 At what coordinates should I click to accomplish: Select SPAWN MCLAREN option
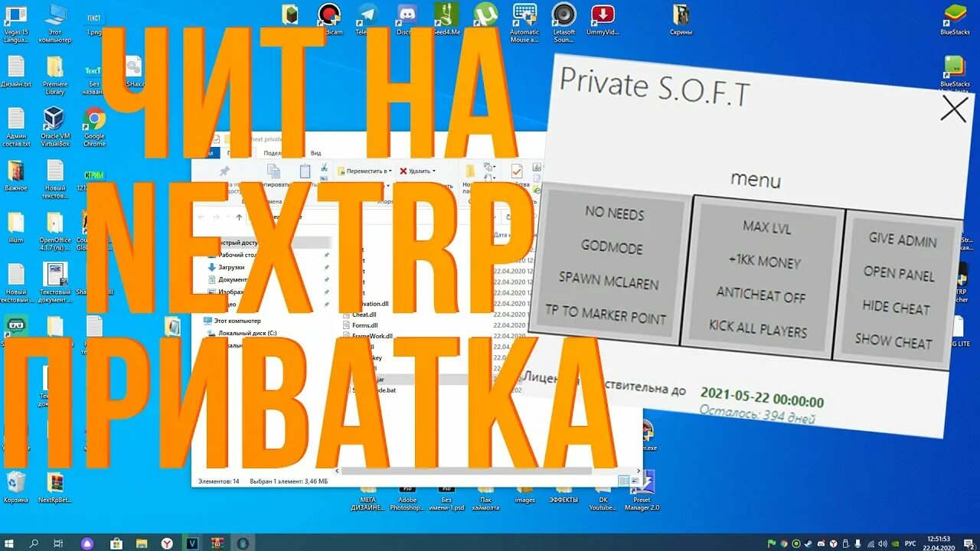(609, 280)
